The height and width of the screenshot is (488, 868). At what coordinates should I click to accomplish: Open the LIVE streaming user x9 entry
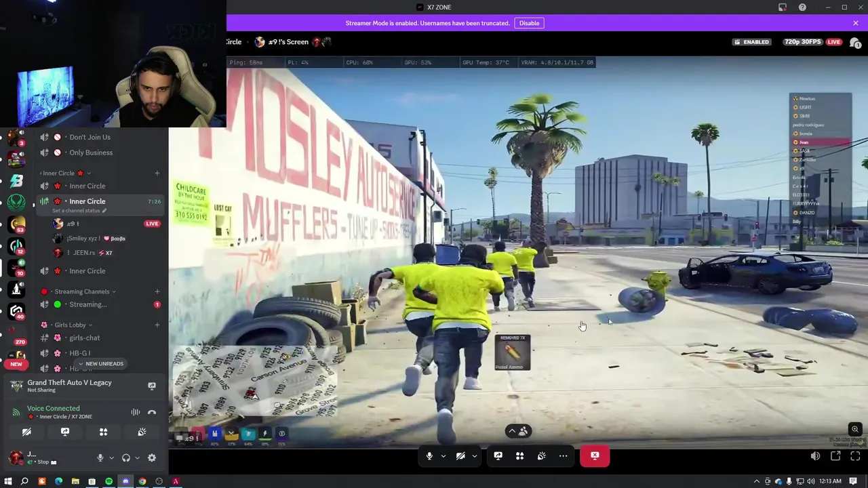click(107, 224)
